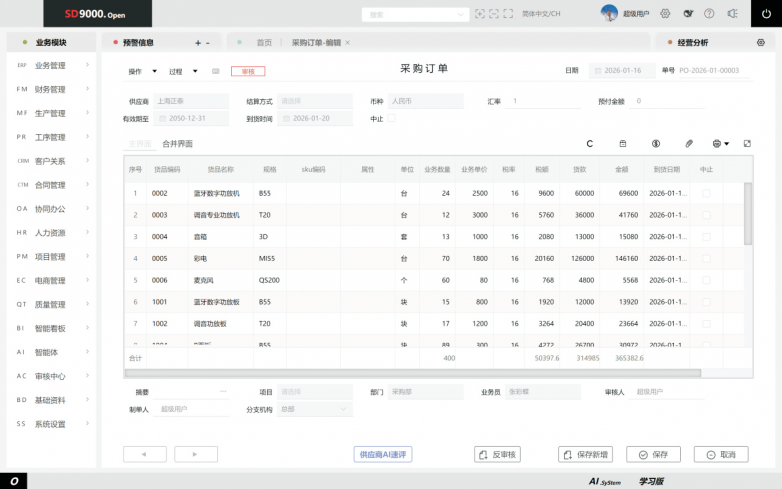The height and width of the screenshot is (489, 782).
Task: Click the currency dollar icon in table toolbar
Action: (655, 144)
